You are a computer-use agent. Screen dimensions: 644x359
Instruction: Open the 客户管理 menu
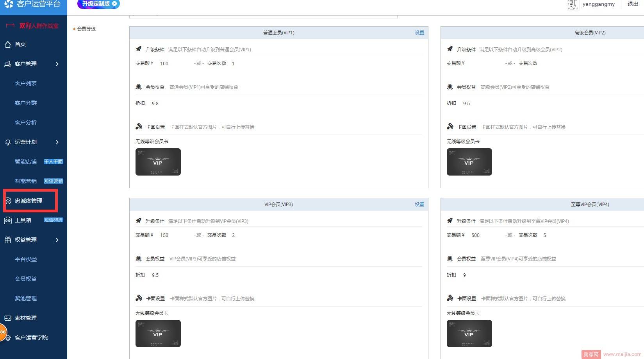tap(26, 64)
